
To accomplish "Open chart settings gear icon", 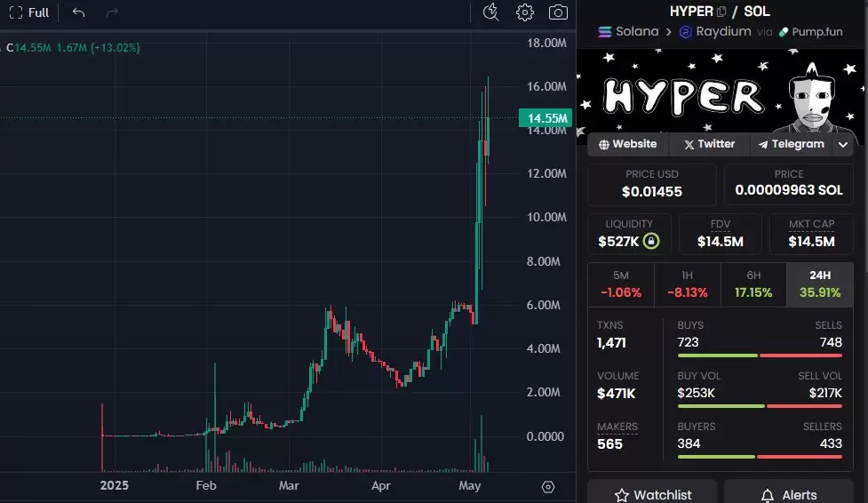I will coord(525,12).
